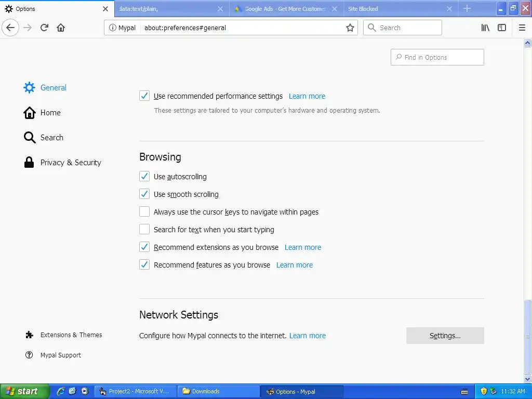Click the tray icon next to the clock
Image resolution: width=532 pixels, height=399 pixels.
(x=494, y=391)
